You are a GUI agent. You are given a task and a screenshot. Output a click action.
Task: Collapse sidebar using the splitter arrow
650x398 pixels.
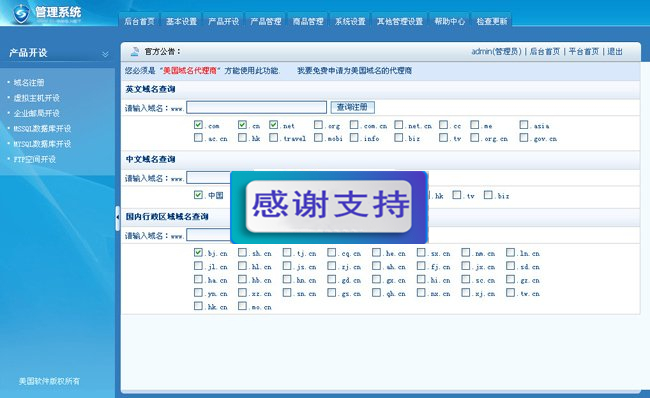pyautogui.click(x=118, y=217)
